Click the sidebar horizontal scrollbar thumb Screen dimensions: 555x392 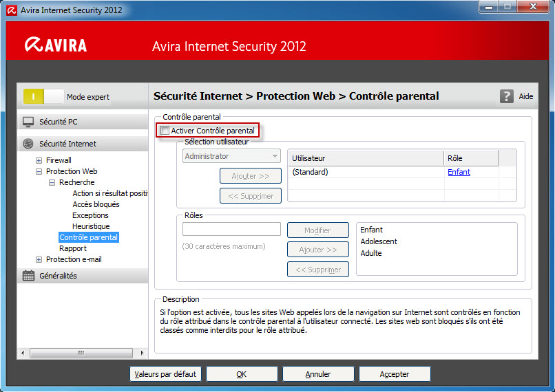tap(81, 353)
